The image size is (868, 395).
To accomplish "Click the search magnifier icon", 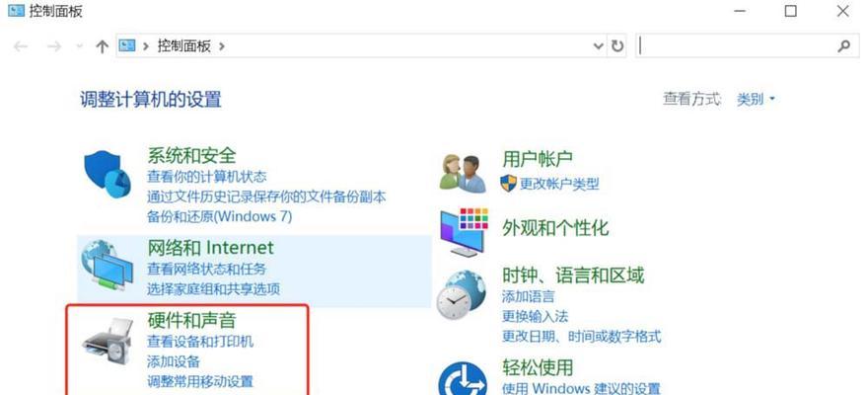I will [x=843, y=46].
